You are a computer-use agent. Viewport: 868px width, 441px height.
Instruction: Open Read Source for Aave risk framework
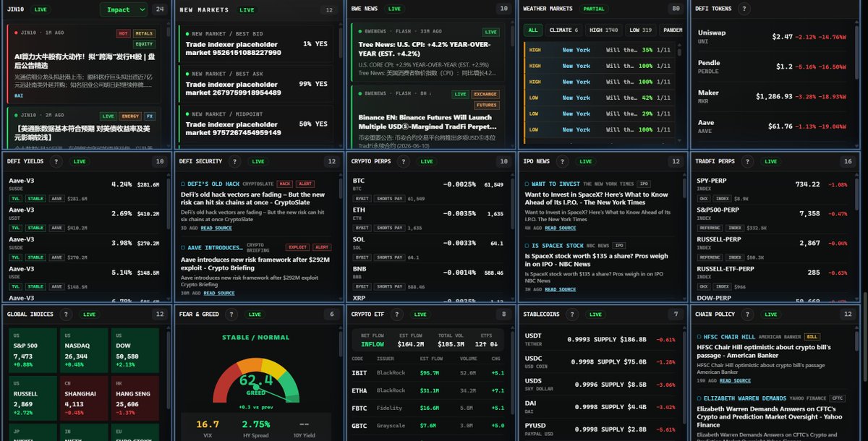[219, 293]
